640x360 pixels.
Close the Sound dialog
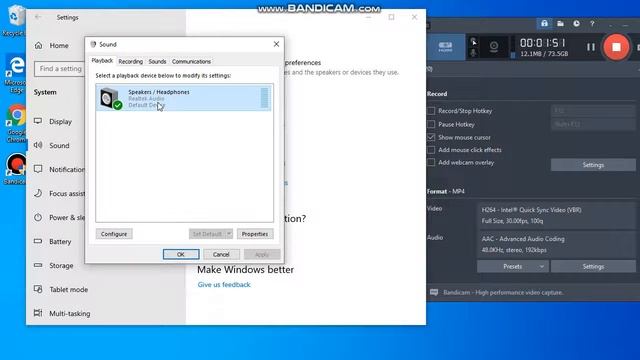276,44
